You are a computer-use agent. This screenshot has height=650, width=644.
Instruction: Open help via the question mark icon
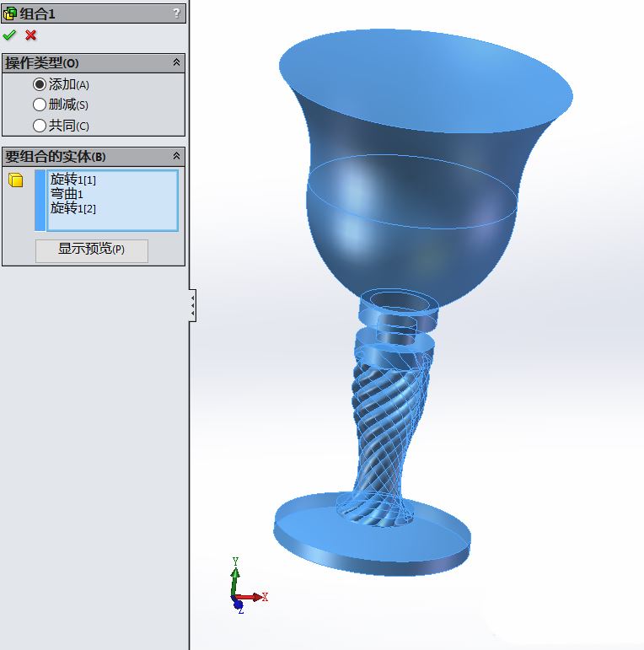[x=176, y=13]
